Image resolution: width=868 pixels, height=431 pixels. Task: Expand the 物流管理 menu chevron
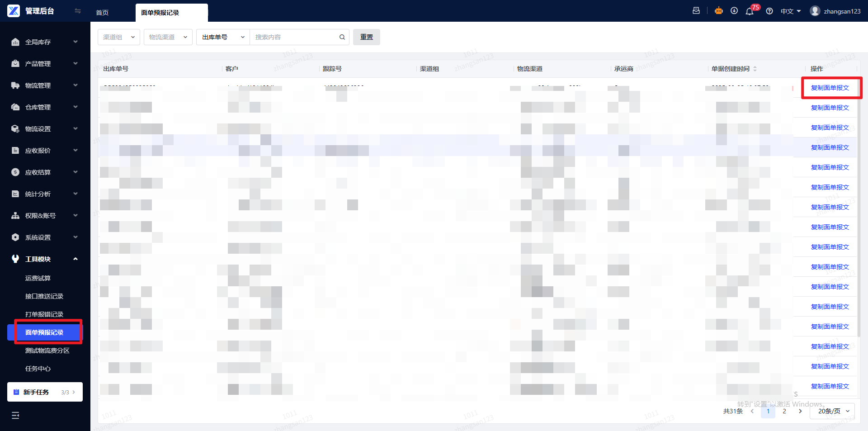point(75,85)
